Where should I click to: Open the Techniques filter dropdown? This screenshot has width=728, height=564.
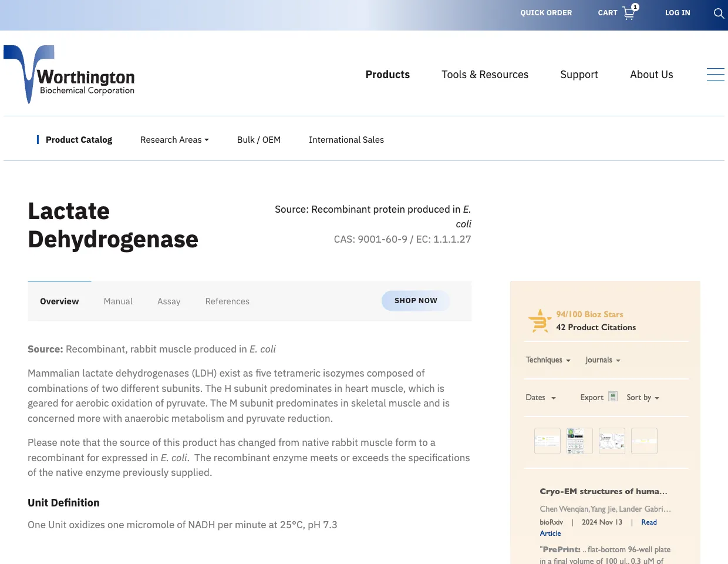547,360
